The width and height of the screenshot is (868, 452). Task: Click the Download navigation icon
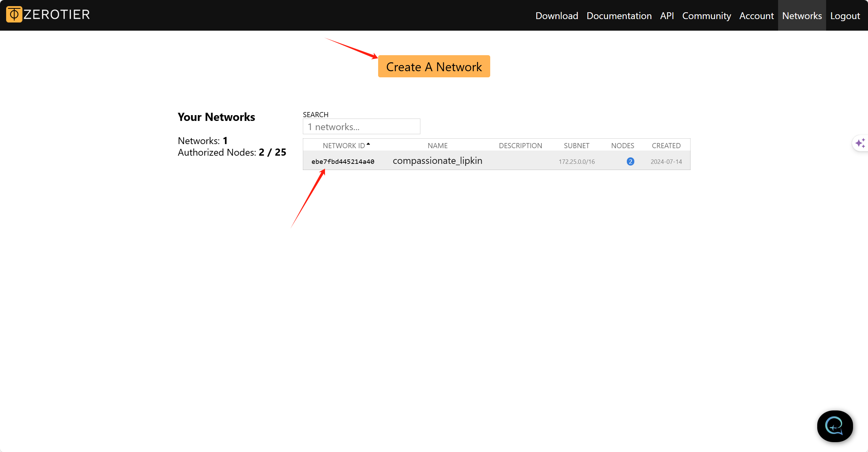tap(556, 15)
